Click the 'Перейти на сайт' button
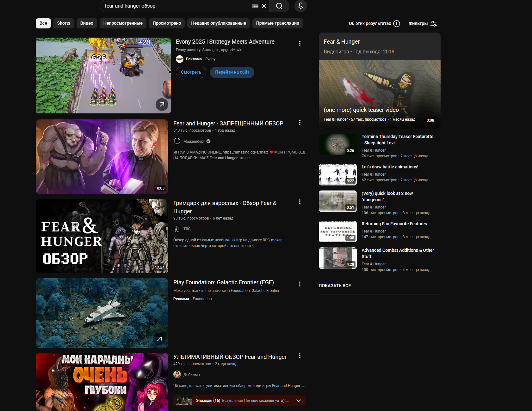The height and width of the screenshot is (411, 532). [232, 72]
